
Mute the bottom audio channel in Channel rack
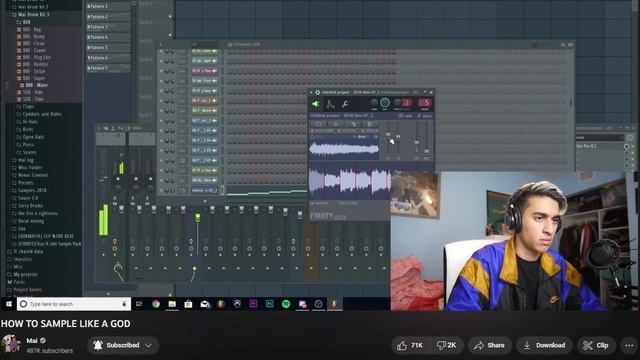[x=161, y=190]
